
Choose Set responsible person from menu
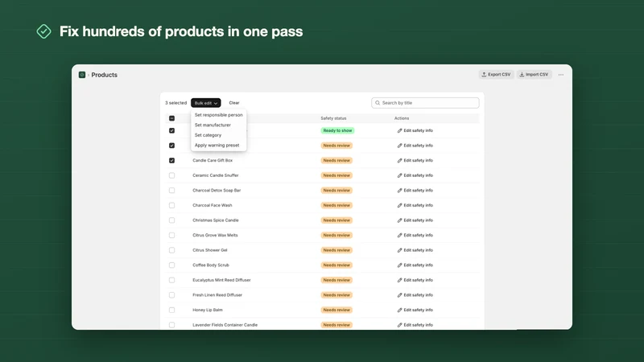click(218, 115)
